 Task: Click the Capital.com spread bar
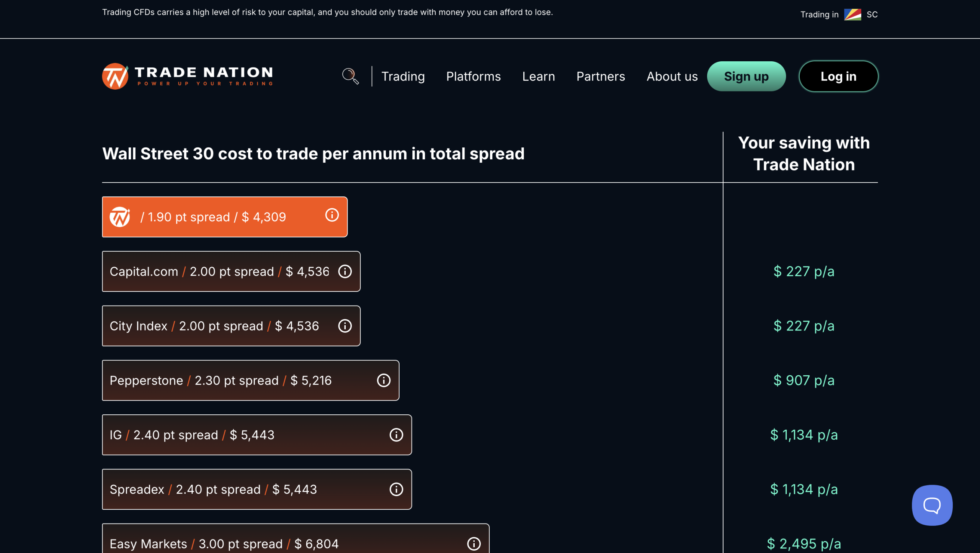(231, 272)
